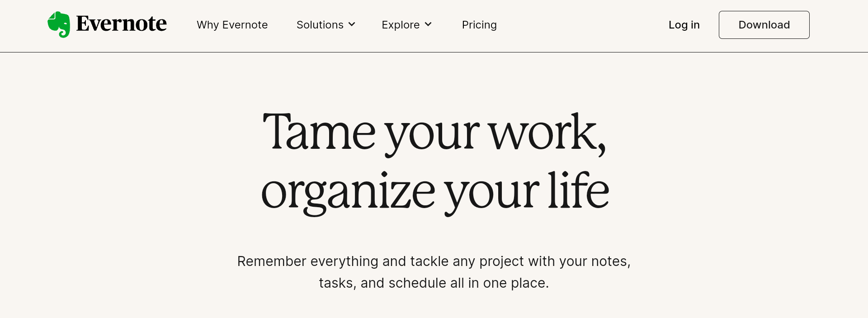Go to the Pricing page
This screenshot has height=318, width=868.
pyautogui.click(x=479, y=25)
